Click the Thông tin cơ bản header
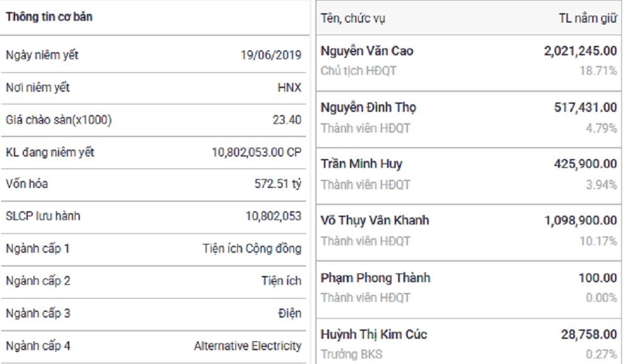The width and height of the screenshot is (625, 364). tap(49, 17)
